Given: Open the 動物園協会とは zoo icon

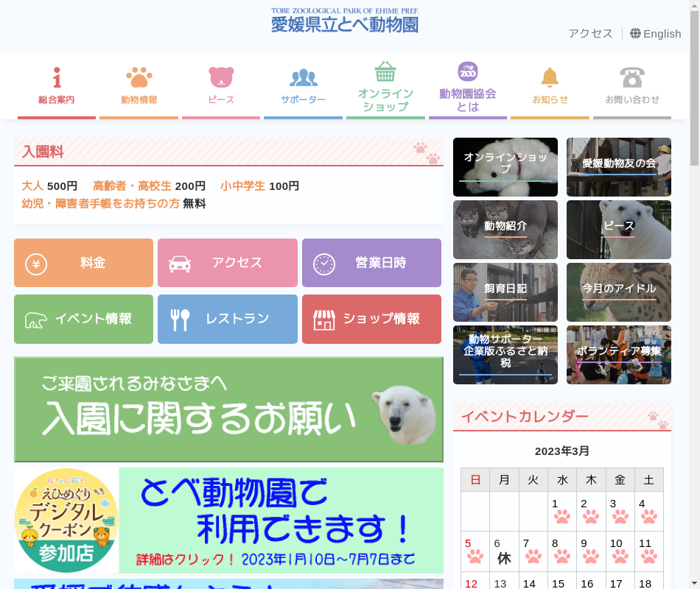Looking at the screenshot, I should click(468, 71).
